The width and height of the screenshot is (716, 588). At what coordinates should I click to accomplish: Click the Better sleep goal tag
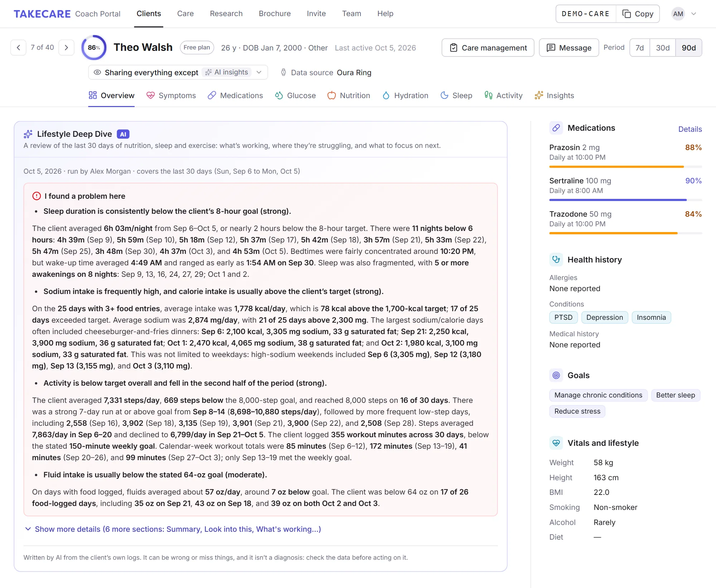tap(676, 395)
